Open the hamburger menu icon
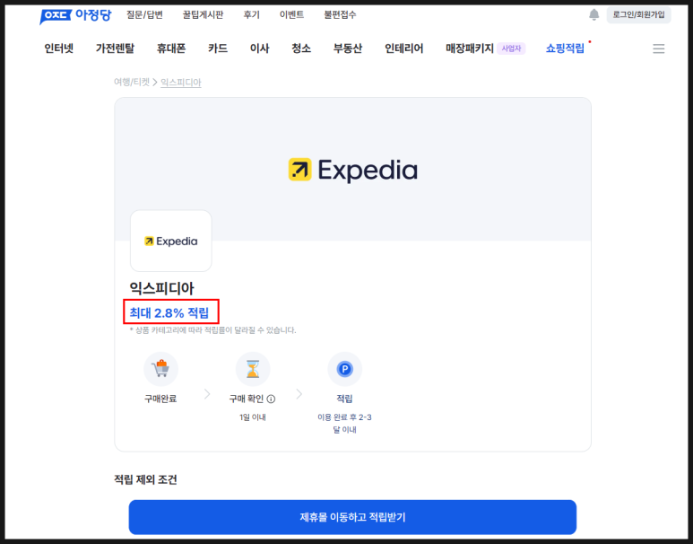This screenshot has width=693, height=544. [x=659, y=49]
